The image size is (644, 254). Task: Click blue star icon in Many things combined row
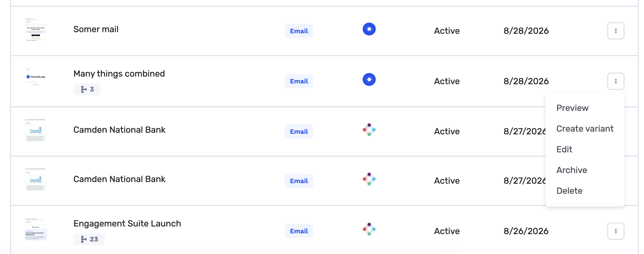tap(369, 79)
